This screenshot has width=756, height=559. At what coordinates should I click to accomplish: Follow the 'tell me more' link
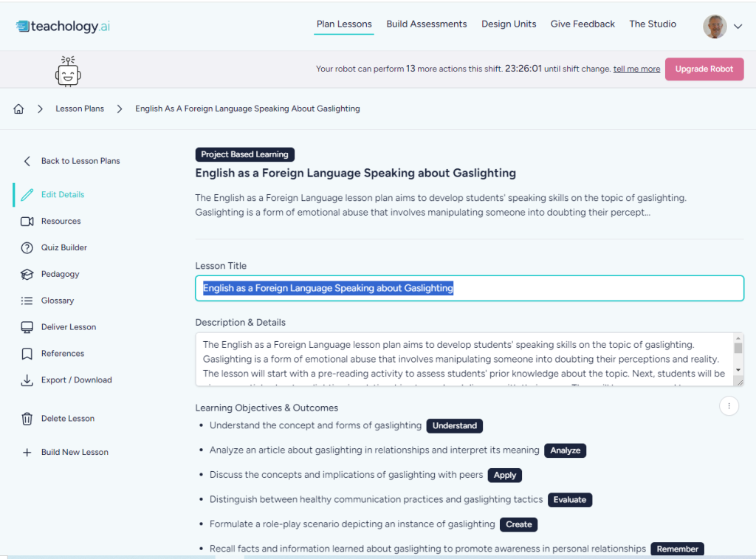[x=636, y=69]
